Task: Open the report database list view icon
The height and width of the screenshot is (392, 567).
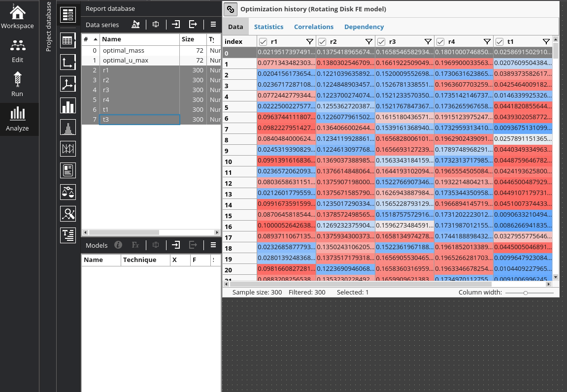Action: (x=68, y=15)
